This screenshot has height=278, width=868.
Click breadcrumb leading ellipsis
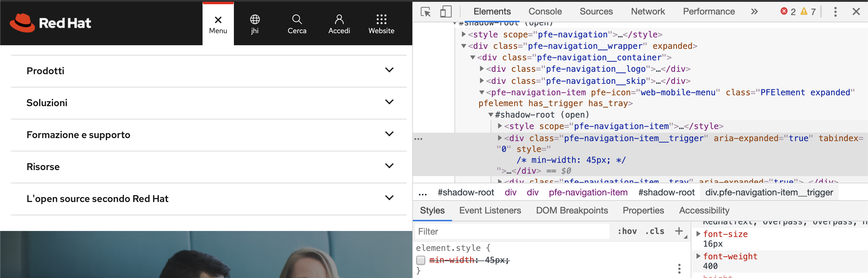tap(423, 193)
